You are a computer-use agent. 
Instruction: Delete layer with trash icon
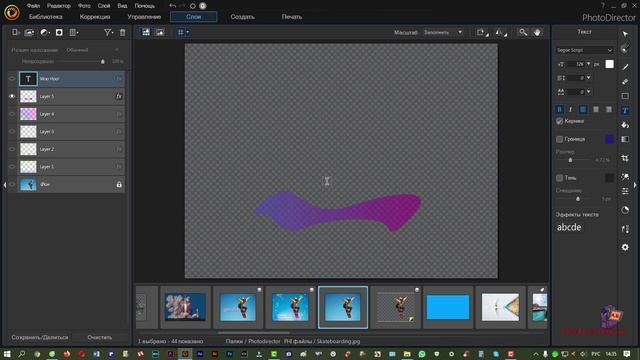click(x=122, y=33)
